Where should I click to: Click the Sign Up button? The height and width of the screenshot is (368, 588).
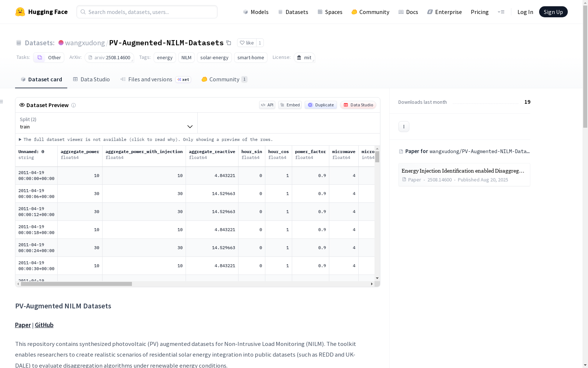pyautogui.click(x=553, y=12)
